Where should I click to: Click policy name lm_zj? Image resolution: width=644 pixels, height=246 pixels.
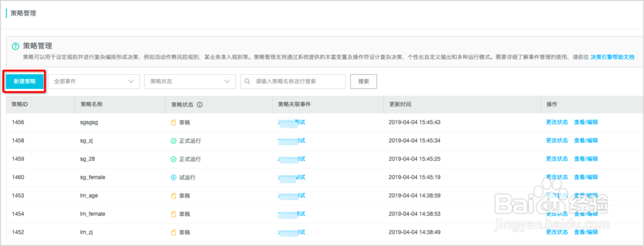click(x=88, y=232)
